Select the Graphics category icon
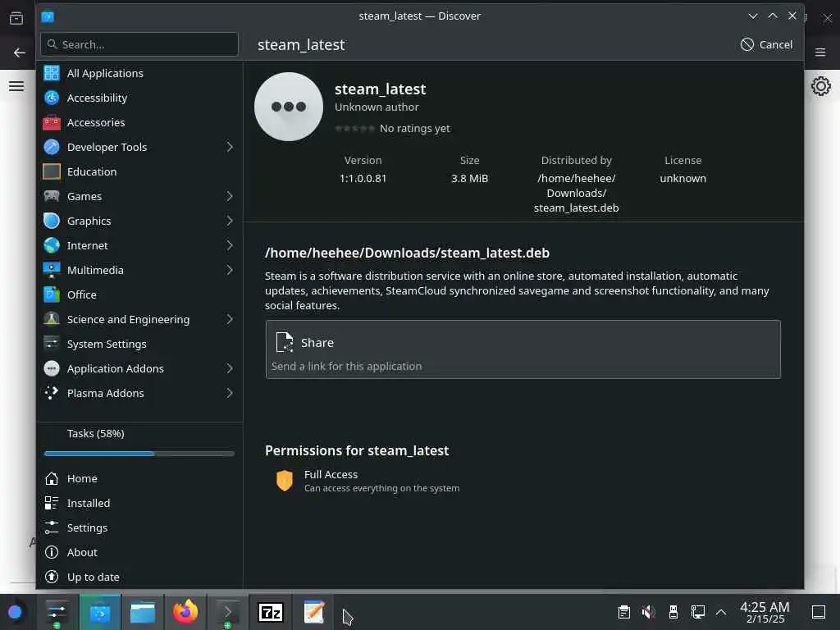The width and height of the screenshot is (840, 630). (52, 221)
